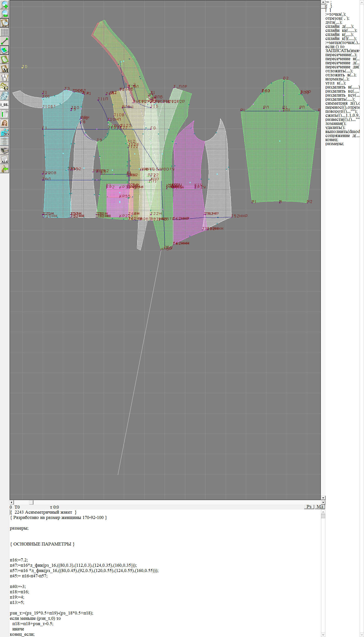Click canvas vertical scrollbar down arrow
The image size is (364, 637).
[323, 498]
